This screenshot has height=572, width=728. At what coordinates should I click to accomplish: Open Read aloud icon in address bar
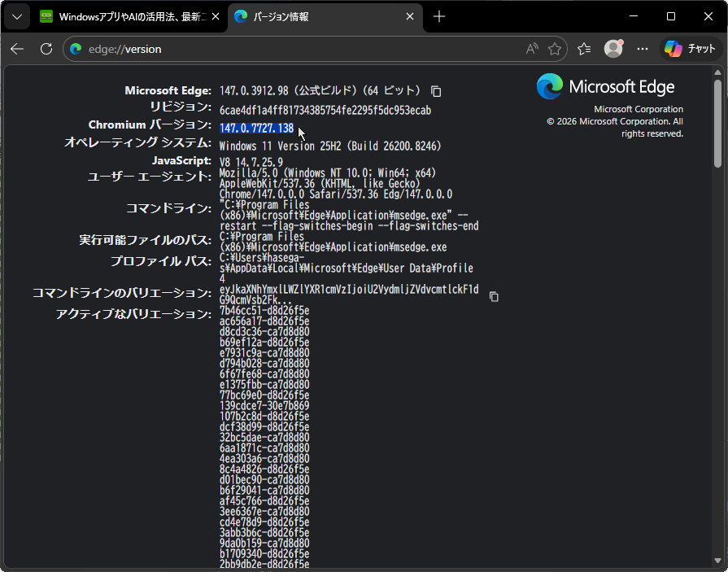tap(532, 49)
